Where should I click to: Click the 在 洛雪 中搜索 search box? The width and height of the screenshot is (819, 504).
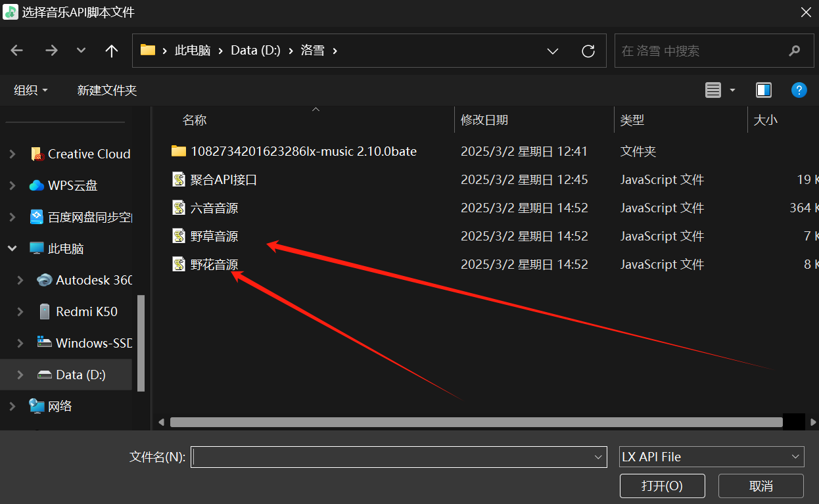[x=714, y=51]
